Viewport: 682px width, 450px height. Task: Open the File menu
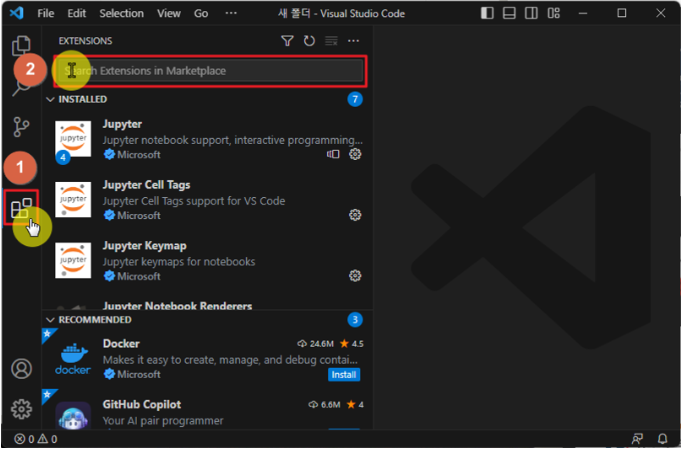[46, 13]
